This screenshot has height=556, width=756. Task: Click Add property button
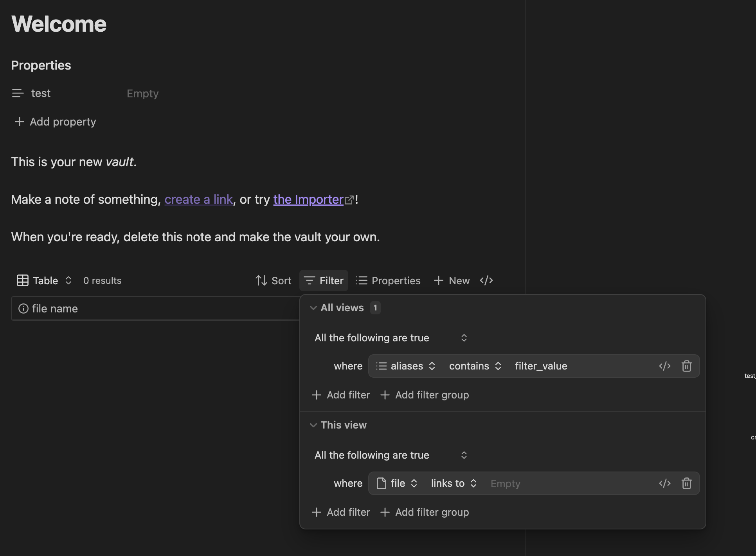[55, 122]
